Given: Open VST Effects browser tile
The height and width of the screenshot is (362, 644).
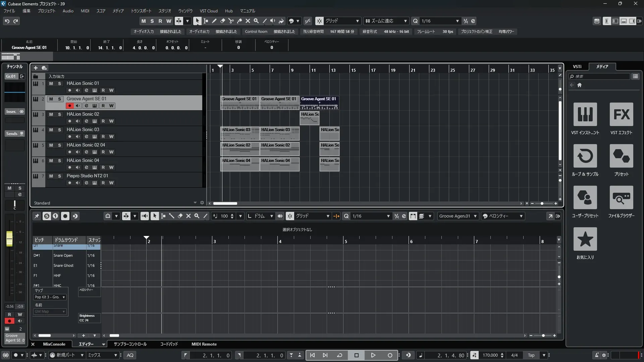Looking at the screenshot, I should tap(621, 114).
